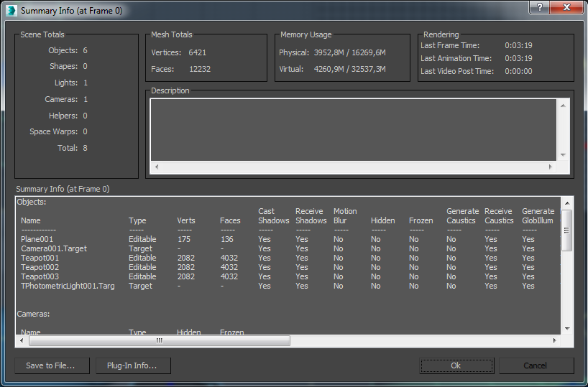Click Physical memory value 3952,8M / 16269,6M
The height and width of the screenshot is (387, 588).
click(x=349, y=52)
